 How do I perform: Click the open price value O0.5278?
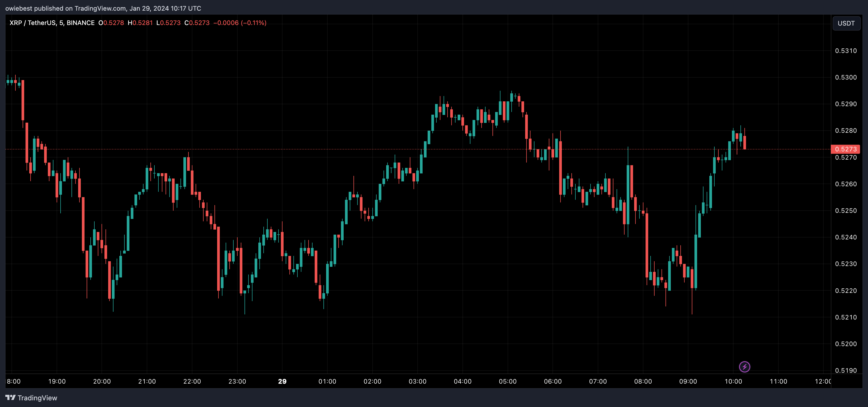click(111, 23)
